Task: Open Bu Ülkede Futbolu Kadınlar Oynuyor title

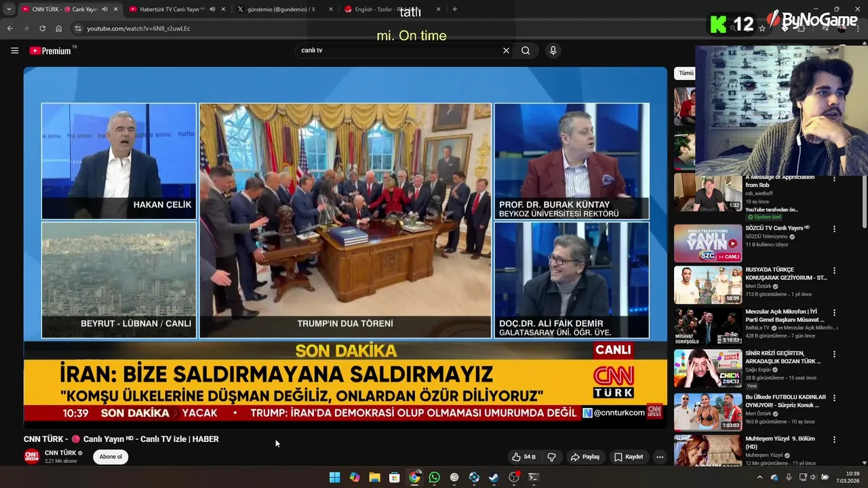Action: point(786,401)
